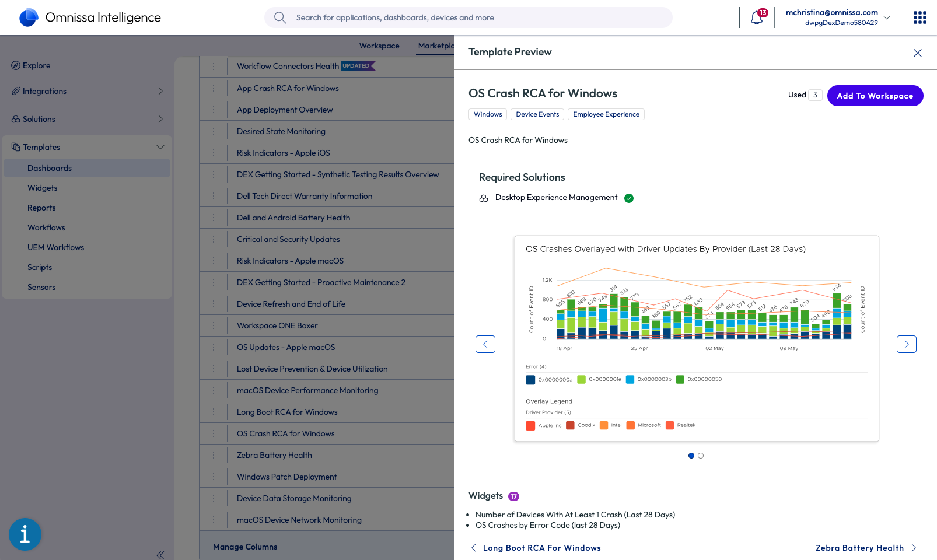The image size is (937, 560).
Task: Collapse the sidebar with double chevron
Action: pyautogui.click(x=160, y=555)
